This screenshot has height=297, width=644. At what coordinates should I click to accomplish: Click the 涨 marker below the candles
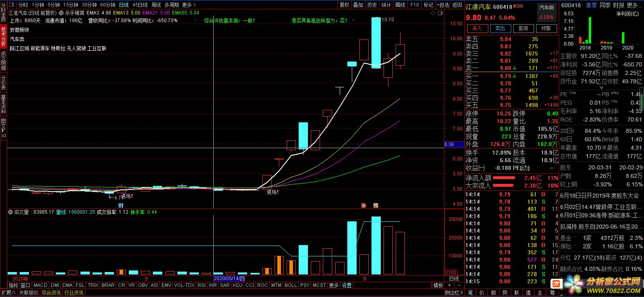coord(364,205)
